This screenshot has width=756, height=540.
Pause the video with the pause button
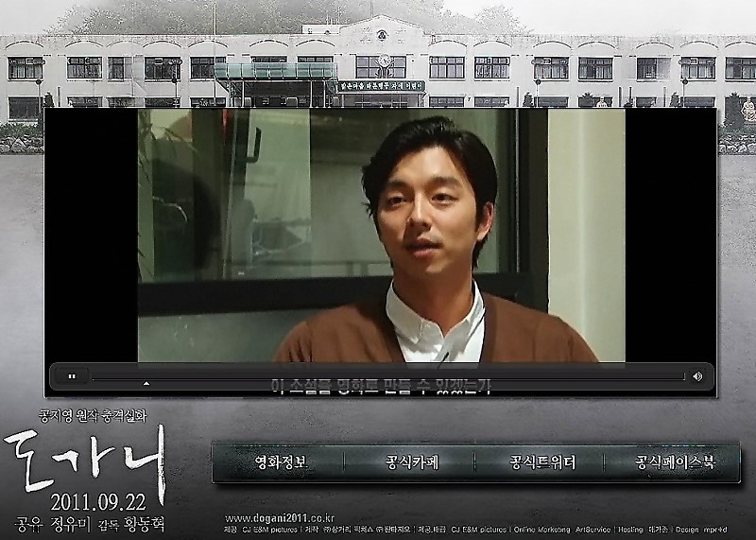point(72,376)
